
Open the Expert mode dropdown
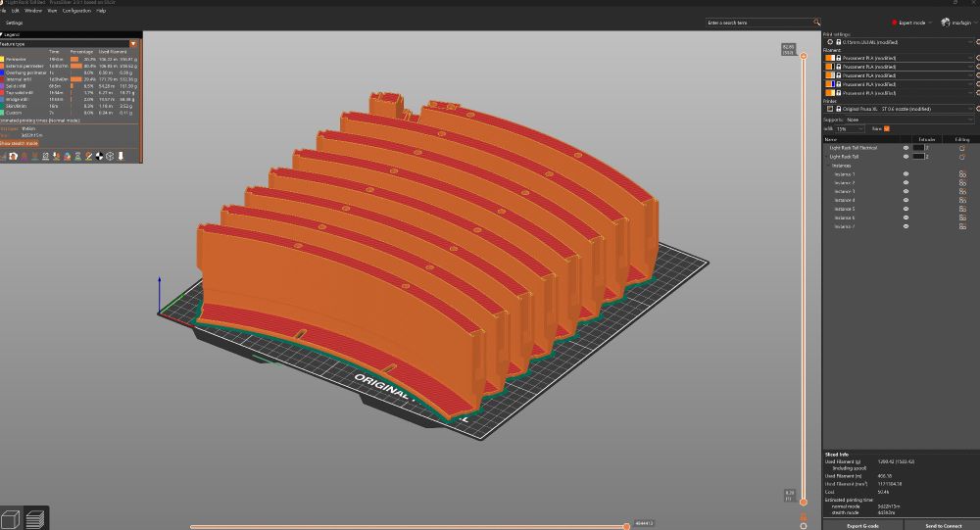click(911, 23)
